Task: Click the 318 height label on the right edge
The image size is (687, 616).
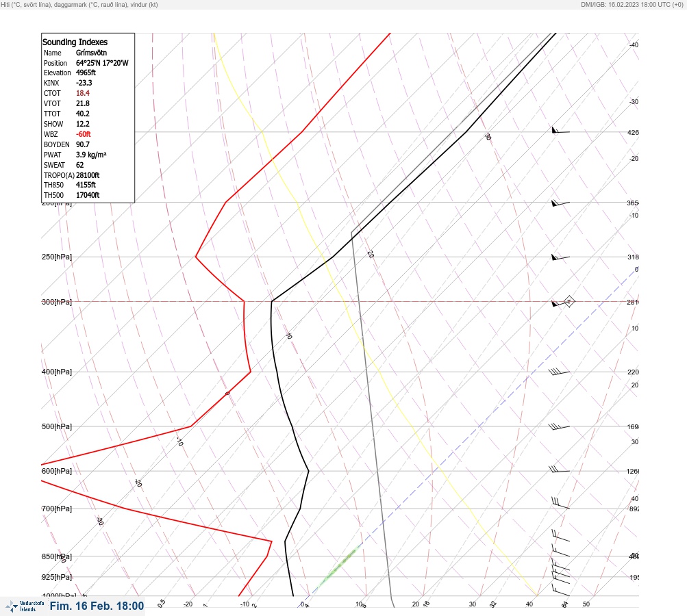Action: coord(633,257)
